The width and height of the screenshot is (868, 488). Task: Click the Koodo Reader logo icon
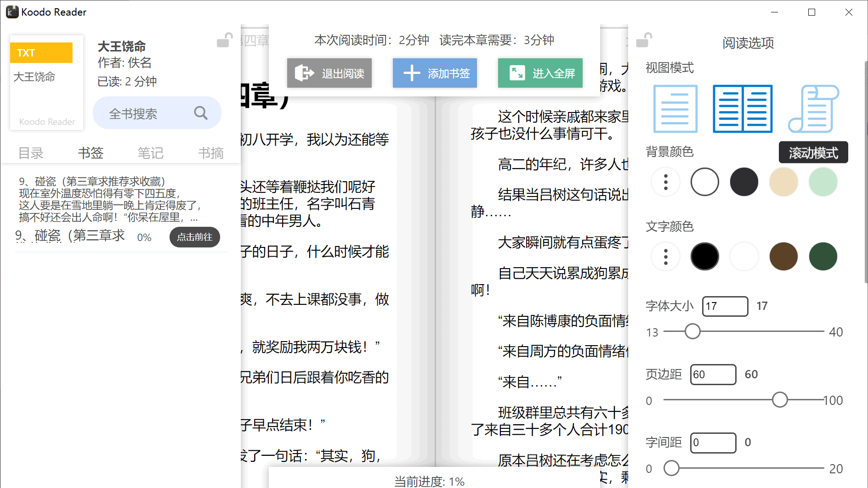[x=12, y=11]
